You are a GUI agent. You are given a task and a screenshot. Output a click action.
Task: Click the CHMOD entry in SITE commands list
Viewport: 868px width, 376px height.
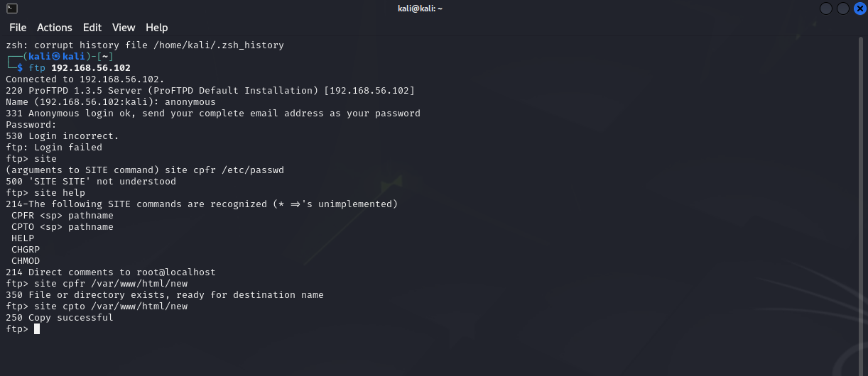26,261
